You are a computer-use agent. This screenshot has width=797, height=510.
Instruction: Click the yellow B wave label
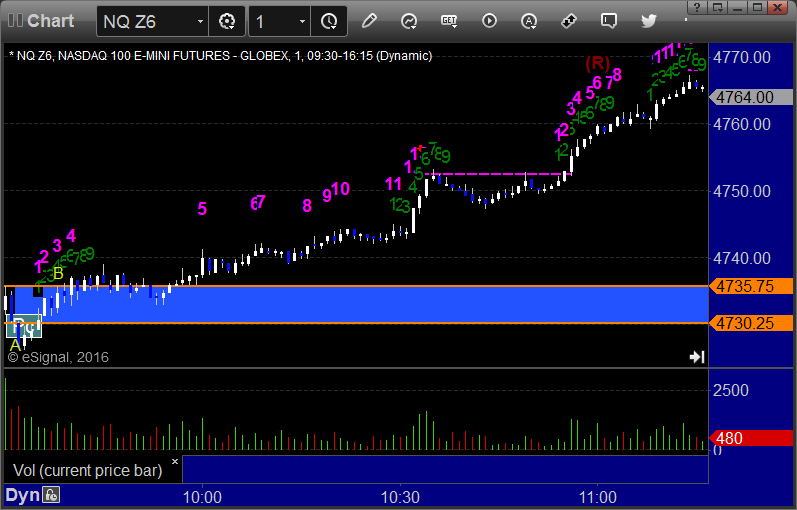tap(58, 274)
